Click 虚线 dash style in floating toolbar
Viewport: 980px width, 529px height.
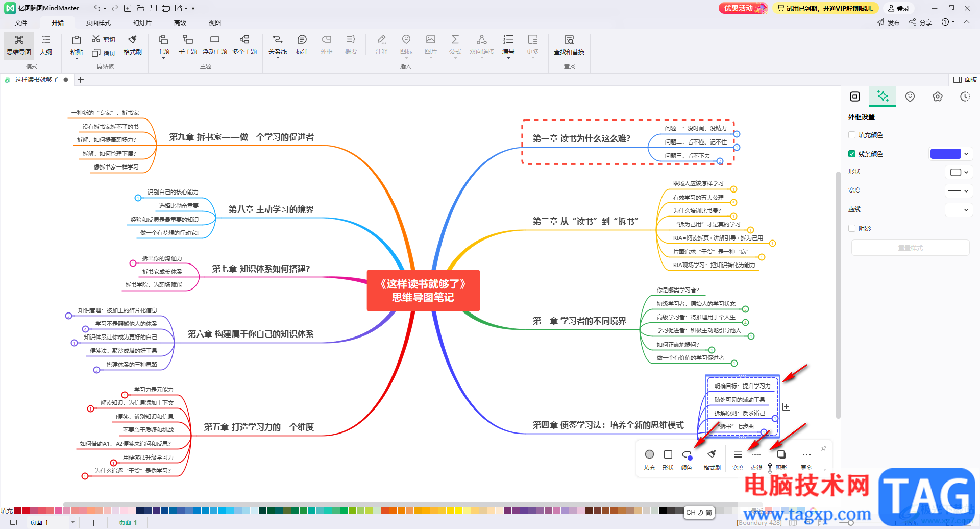pyautogui.click(x=756, y=460)
